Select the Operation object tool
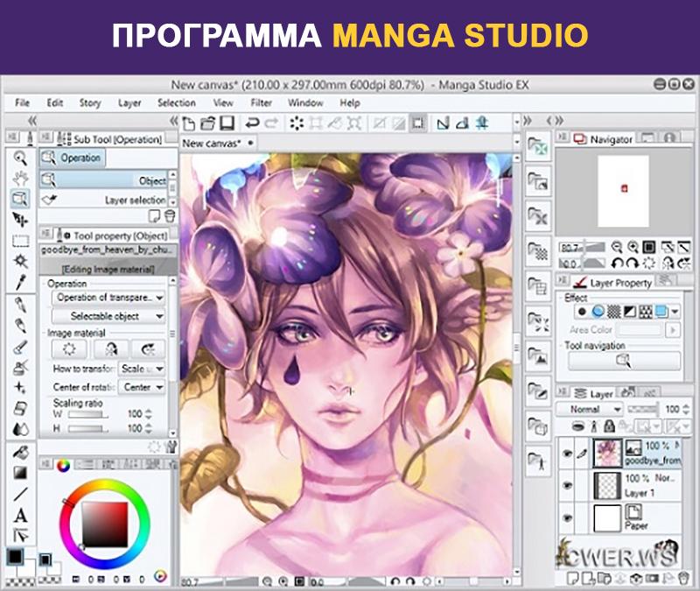Image resolution: width=700 pixels, height=591 pixels. (x=19, y=199)
